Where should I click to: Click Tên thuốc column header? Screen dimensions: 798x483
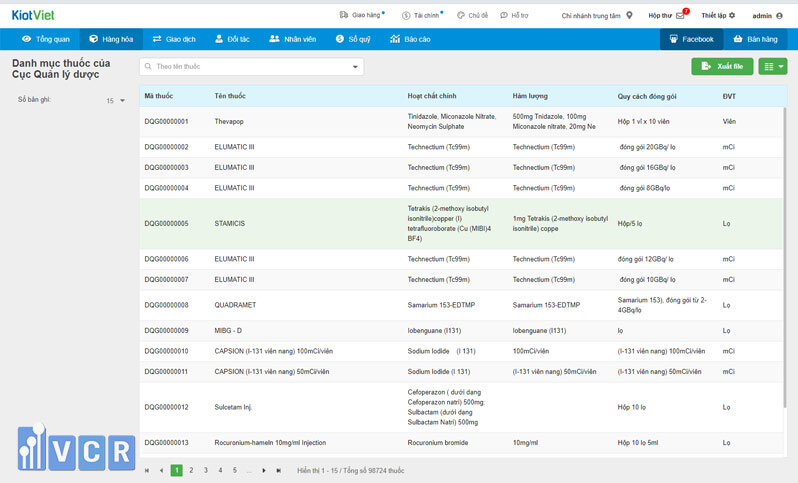click(x=230, y=96)
